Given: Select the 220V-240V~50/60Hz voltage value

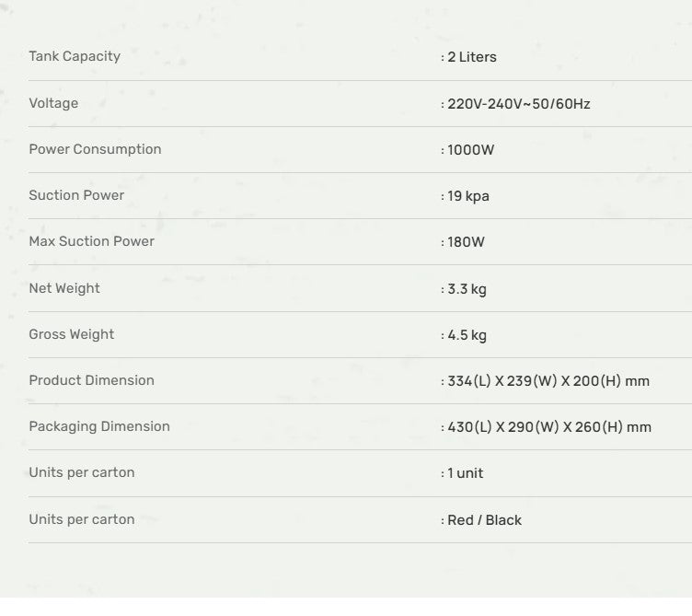Looking at the screenshot, I should (x=518, y=104).
